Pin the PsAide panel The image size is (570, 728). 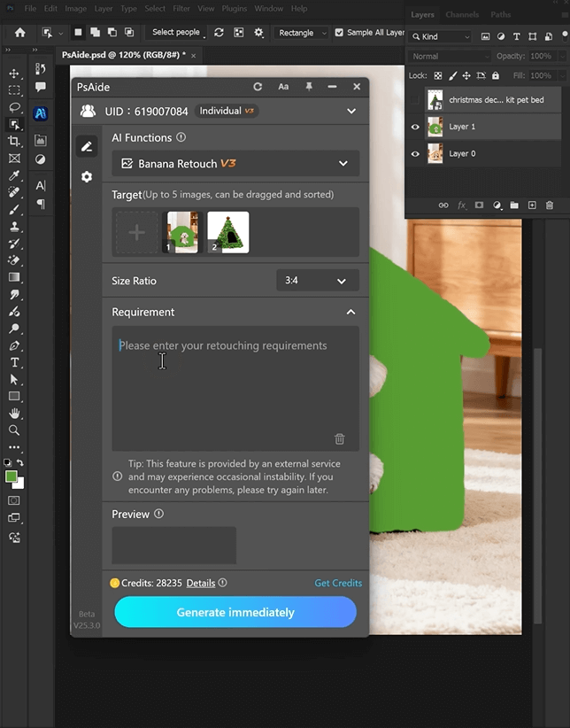[x=308, y=87]
